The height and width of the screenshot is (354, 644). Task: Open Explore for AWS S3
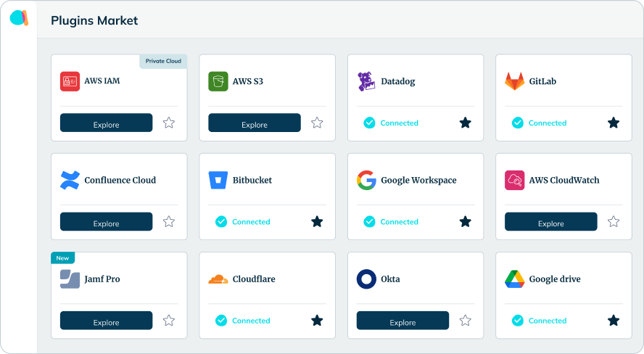pos(255,123)
